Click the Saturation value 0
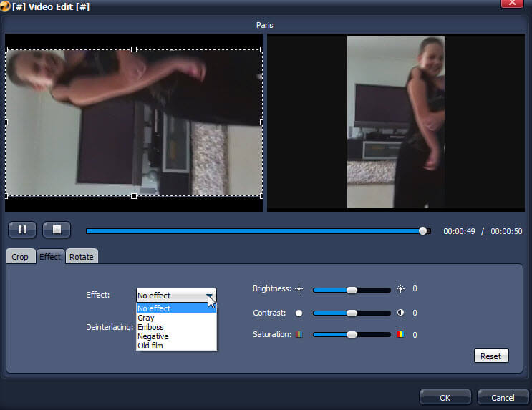The width and height of the screenshot is (532, 410). point(415,335)
